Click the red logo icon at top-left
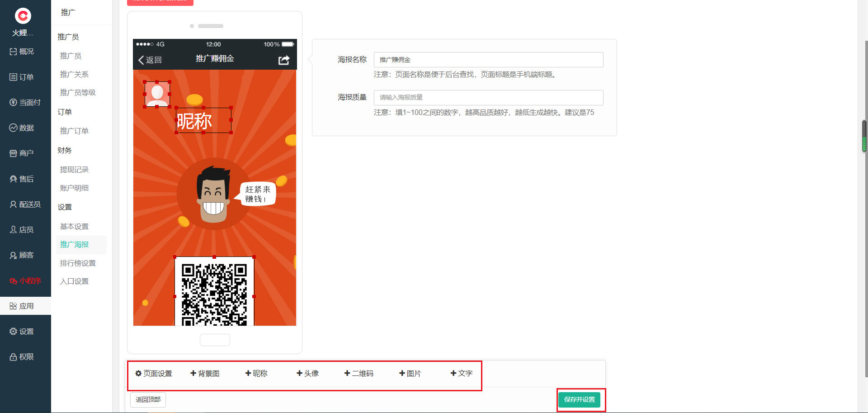 (x=23, y=16)
